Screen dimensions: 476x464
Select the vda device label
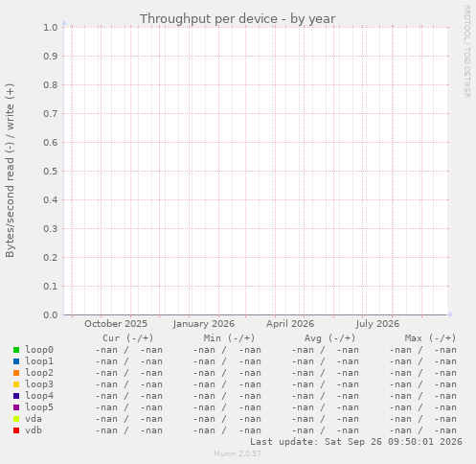pos(34,419)
